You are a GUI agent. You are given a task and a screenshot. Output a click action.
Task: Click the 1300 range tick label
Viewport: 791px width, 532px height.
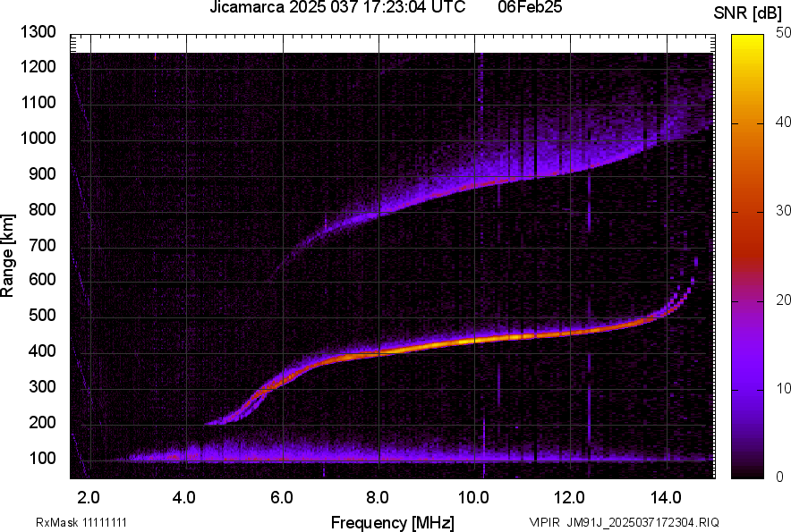[x=38, y=32]
